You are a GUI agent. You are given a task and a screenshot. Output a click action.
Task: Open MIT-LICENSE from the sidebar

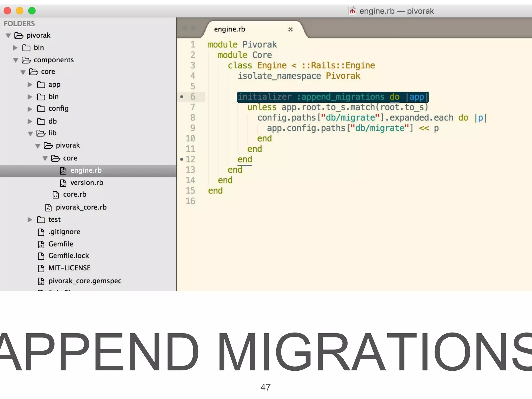(x=69, y=268)
